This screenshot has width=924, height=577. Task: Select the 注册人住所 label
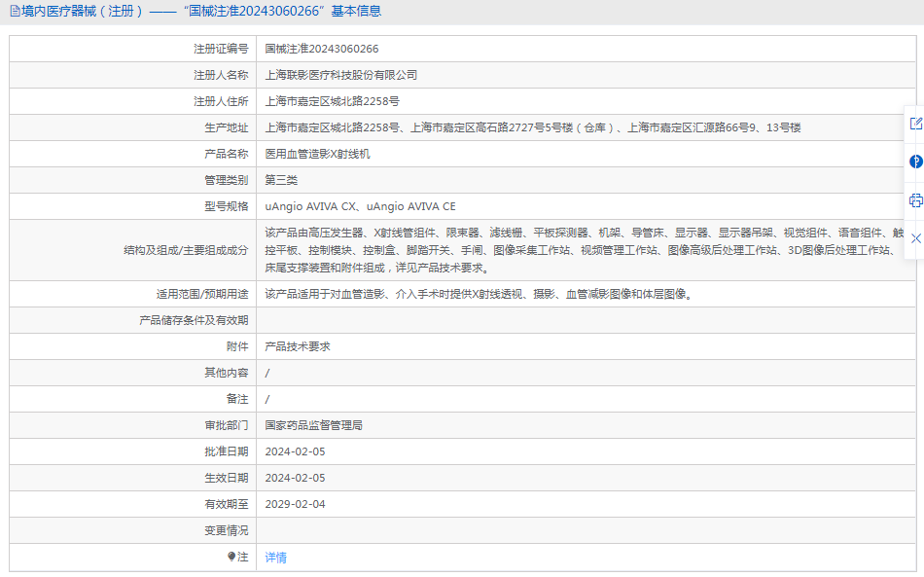click(x=221, y=101)
